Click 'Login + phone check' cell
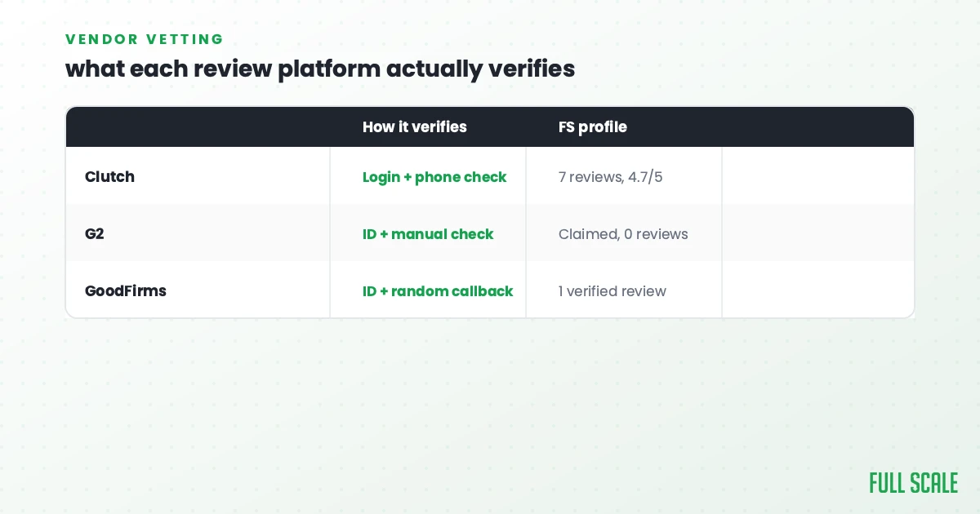This screenshot has height=514, width=980. pos(434,177)
